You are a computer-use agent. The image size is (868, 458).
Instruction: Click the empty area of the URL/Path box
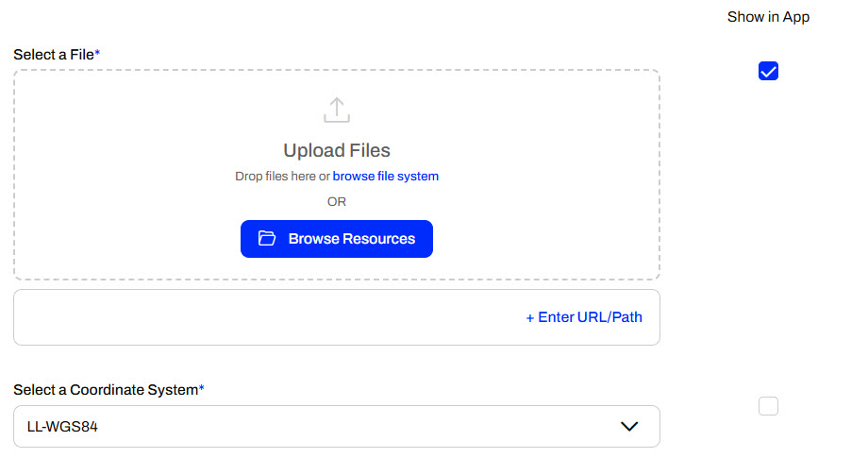coord(236,317)
